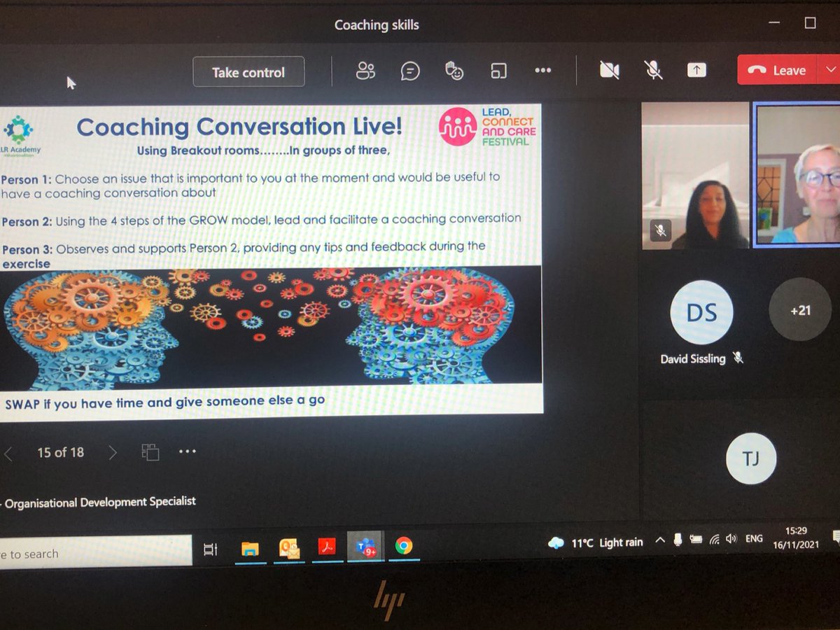Screen dimensions: 840x630
Task: Click the David Sissling name label
Action: coord(693,359)
